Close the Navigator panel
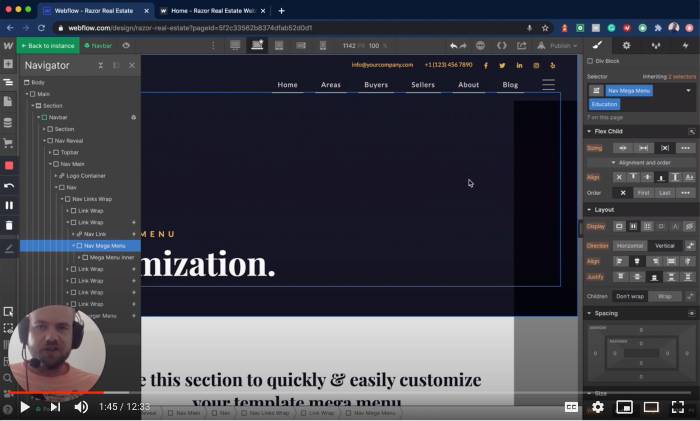 [131, 65]
